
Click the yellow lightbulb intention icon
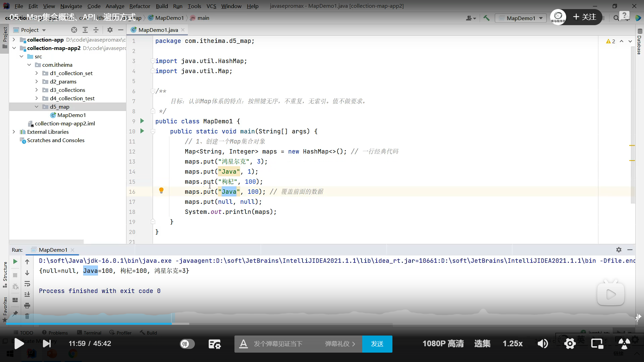point(161,191)
